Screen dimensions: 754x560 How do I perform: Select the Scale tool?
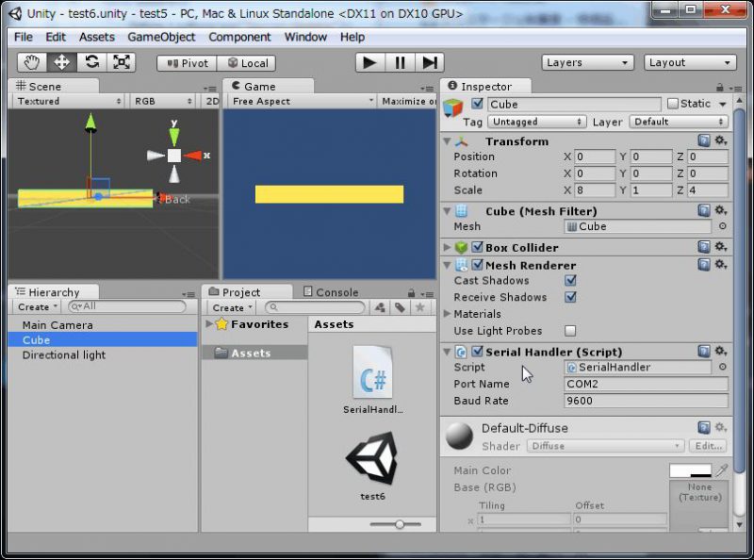(x=121, y=62)
